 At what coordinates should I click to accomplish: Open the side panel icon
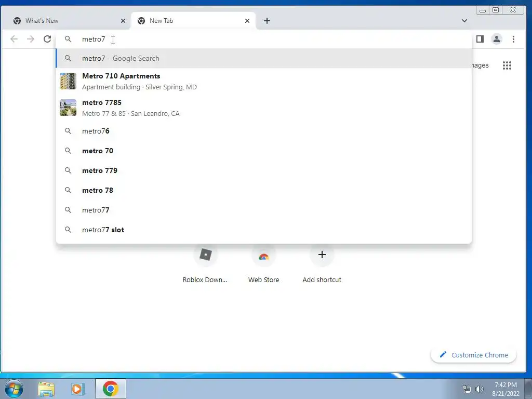(480, 39)
